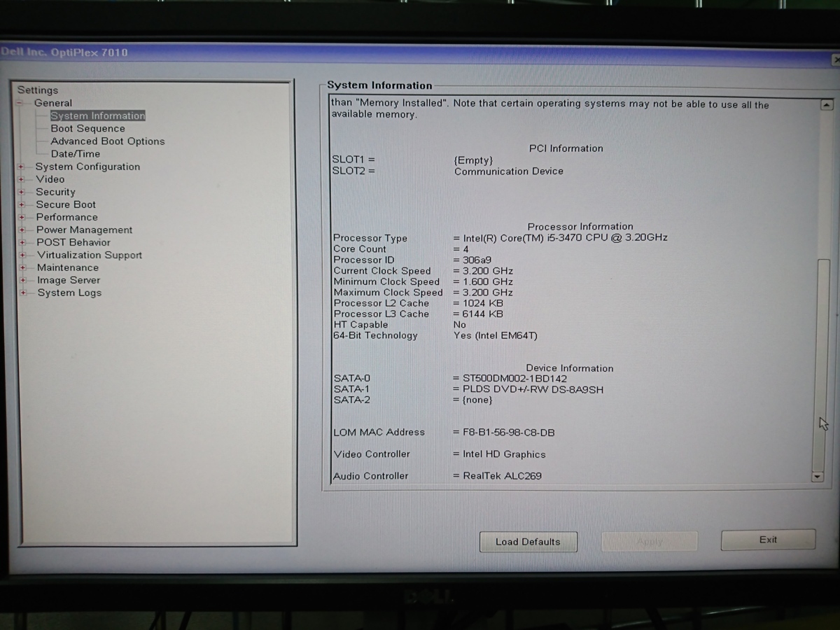Viewport: 840px width, 630px height.
Task: Click the PCI Information heading
Action: 566,148
